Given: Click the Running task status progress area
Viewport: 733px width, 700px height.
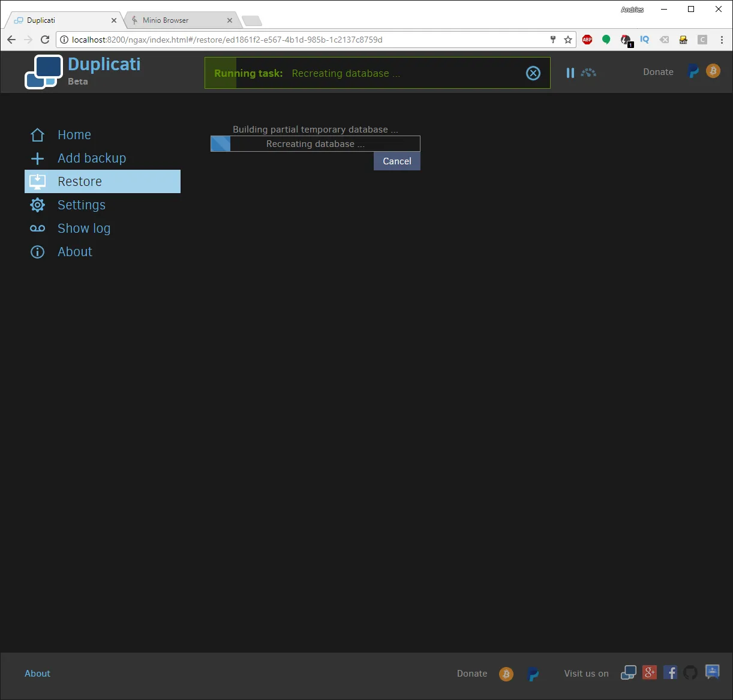Looking at the screenshot, I should pyautogui.click(x=377, y=73).
